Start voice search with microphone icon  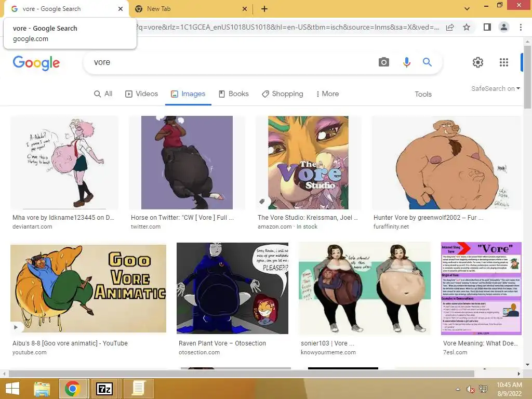[x=406, y=62]
